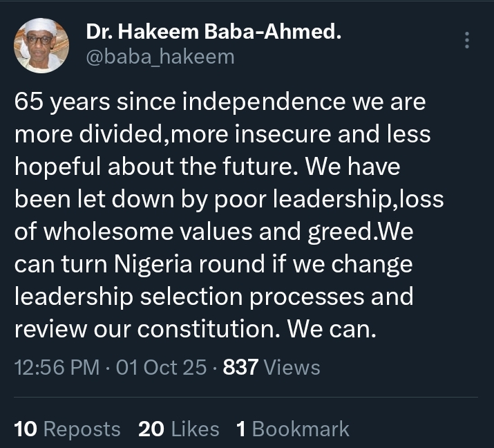Screen dimensions: 494x448
Task: Click Dr. Hakeem Baba-Ahmed's profile picture
Action: [x=41, y=46]
